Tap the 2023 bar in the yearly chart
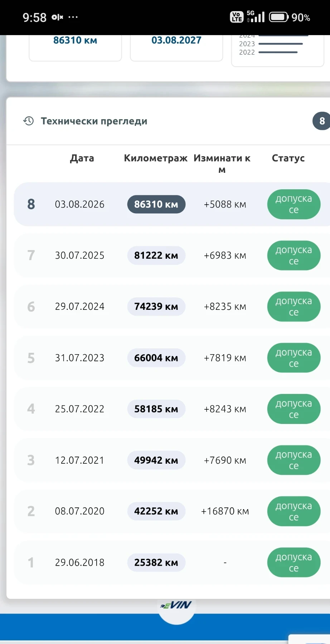This screenshot has height=644, width=330. pyautogui.click(x=271, y=44)
